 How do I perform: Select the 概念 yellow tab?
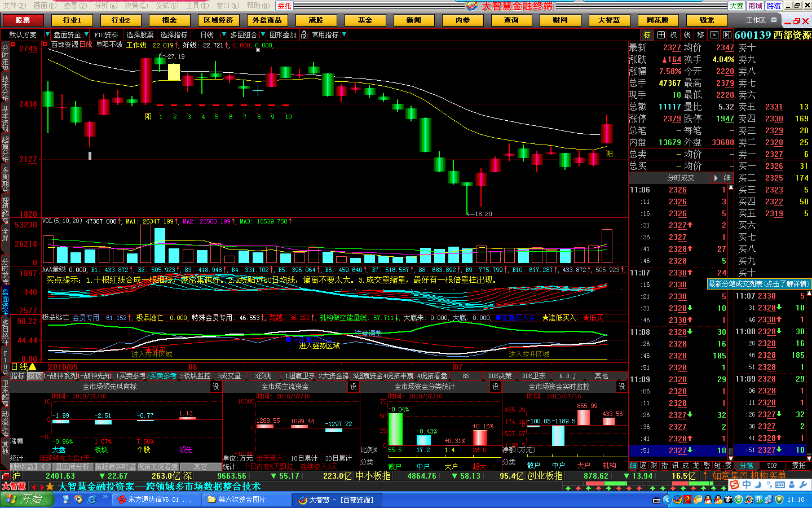(x=169, y=20)
